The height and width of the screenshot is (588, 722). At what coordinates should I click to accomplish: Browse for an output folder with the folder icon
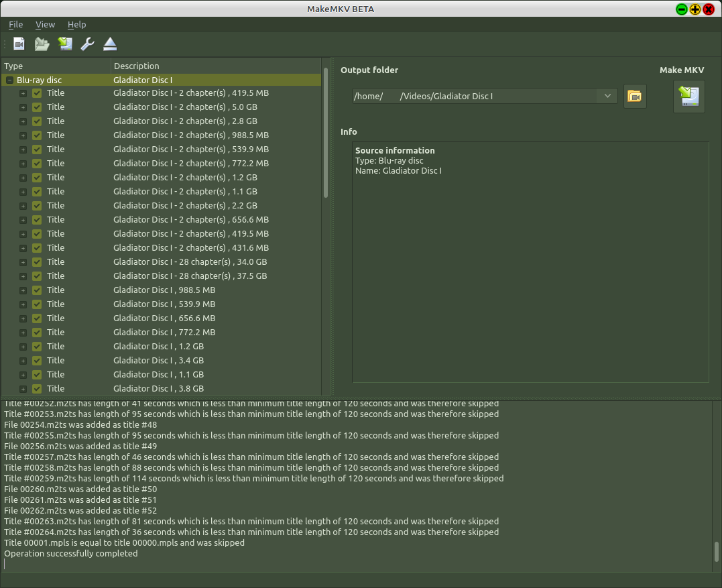click(x=635, y=97)
